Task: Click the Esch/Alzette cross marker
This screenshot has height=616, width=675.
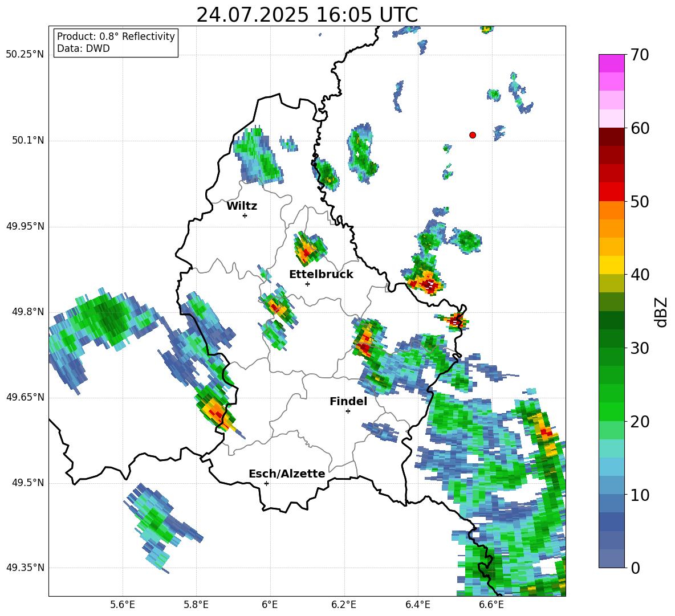Action: coord(266,483)
